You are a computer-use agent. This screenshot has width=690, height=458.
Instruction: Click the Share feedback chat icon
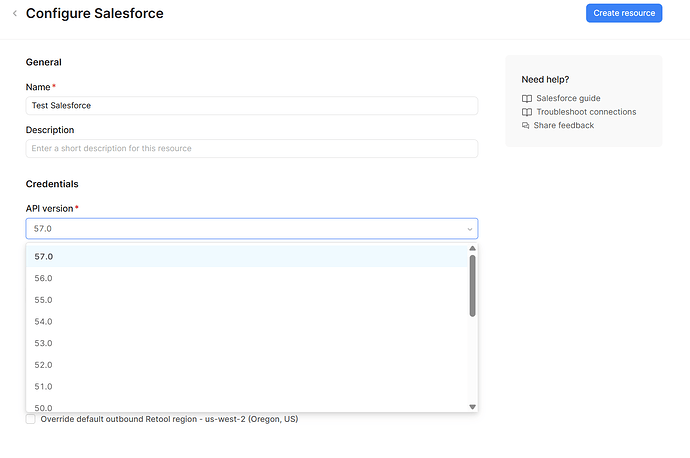pos(525,125)
